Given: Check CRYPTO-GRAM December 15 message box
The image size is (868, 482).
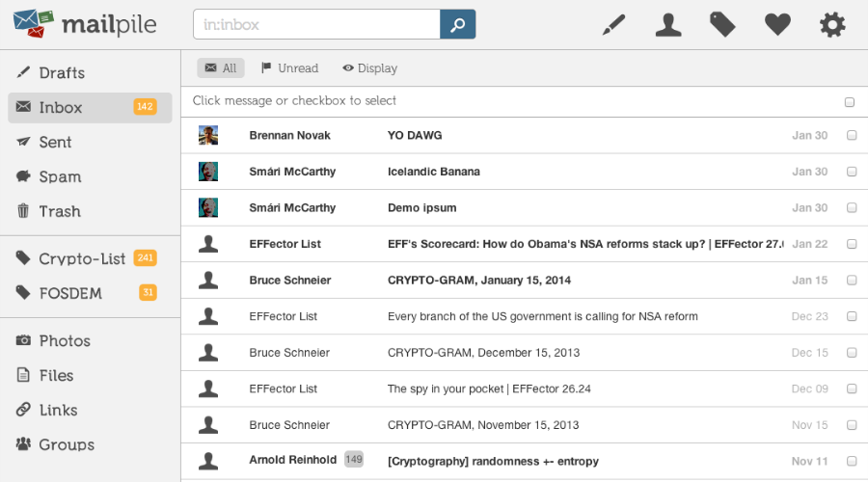Looking at the screenshot, I should (x=852, y=353).
